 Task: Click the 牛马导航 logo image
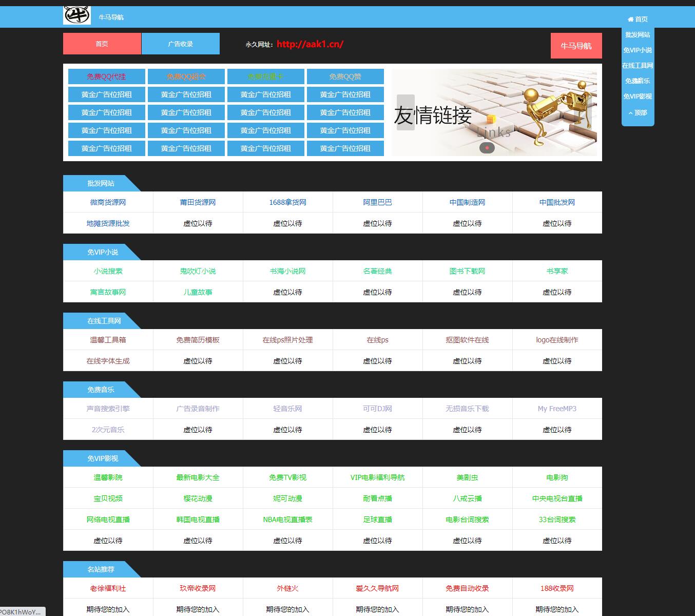77,15
